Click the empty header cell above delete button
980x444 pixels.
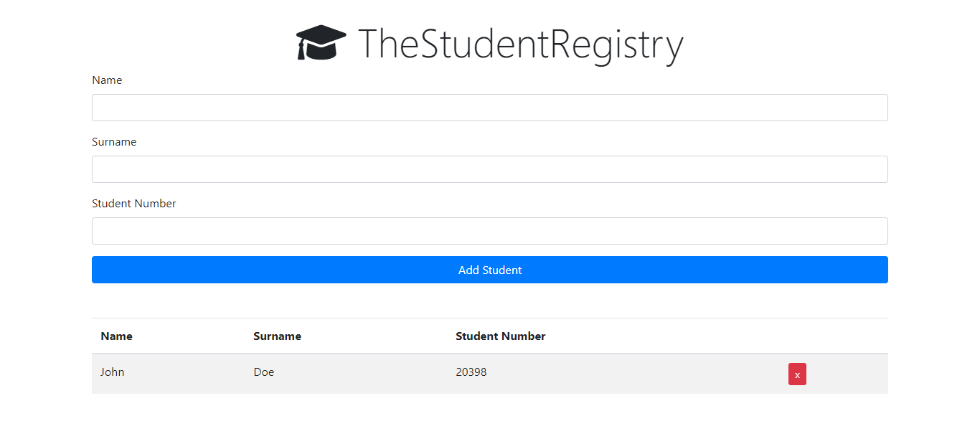[834, 336]
